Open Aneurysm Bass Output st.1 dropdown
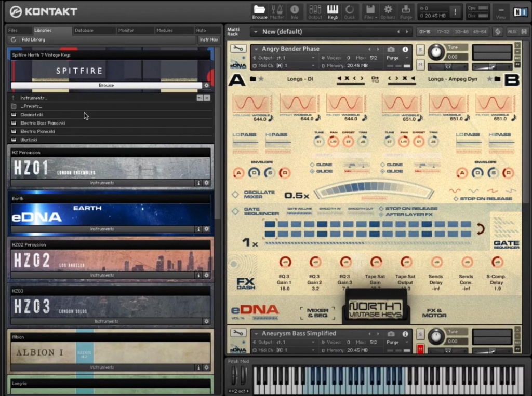Viewport: 532px width, 396px height. [x=313, y=343]
